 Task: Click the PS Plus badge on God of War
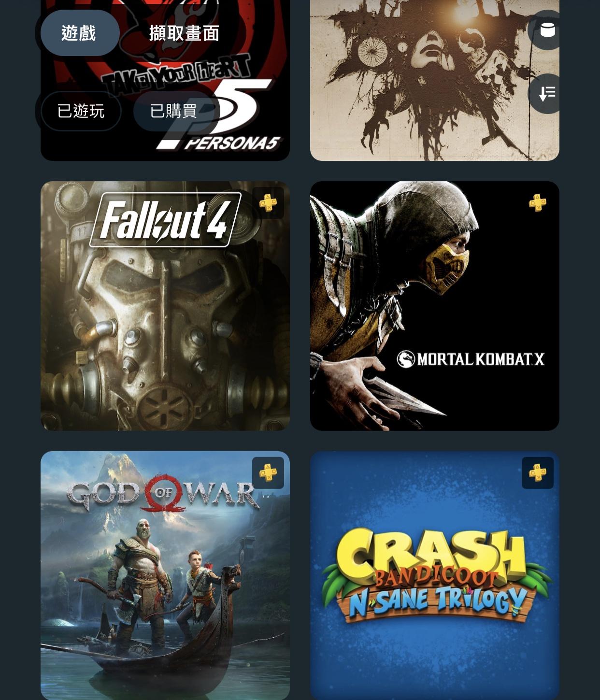click(x=268, y=473)
